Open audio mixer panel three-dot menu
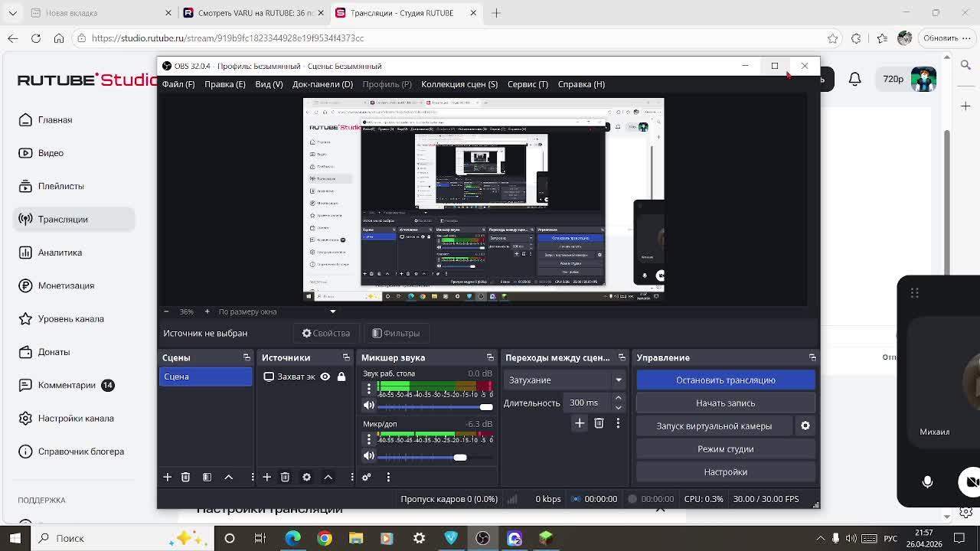 point(388,477)
